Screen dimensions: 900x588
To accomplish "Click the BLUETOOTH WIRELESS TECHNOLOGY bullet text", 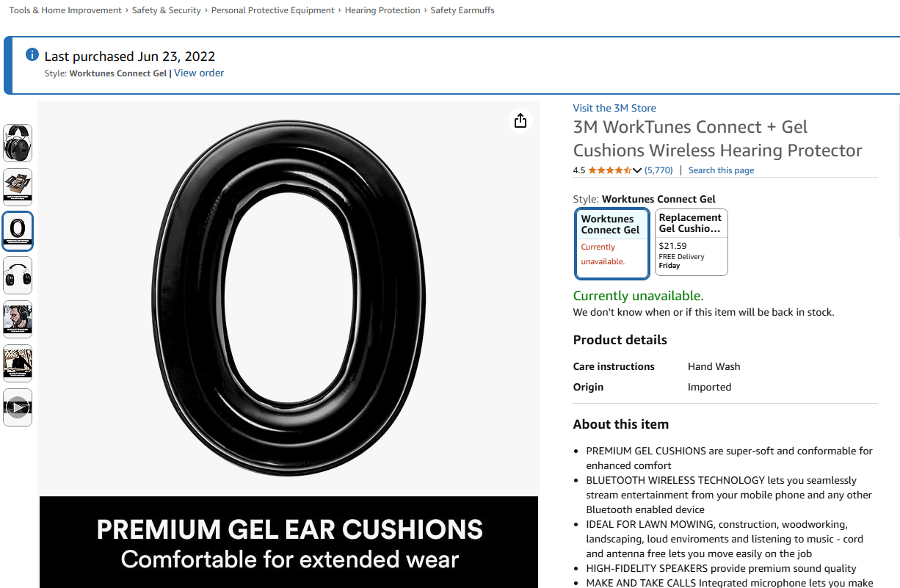I will click(729, 495).
